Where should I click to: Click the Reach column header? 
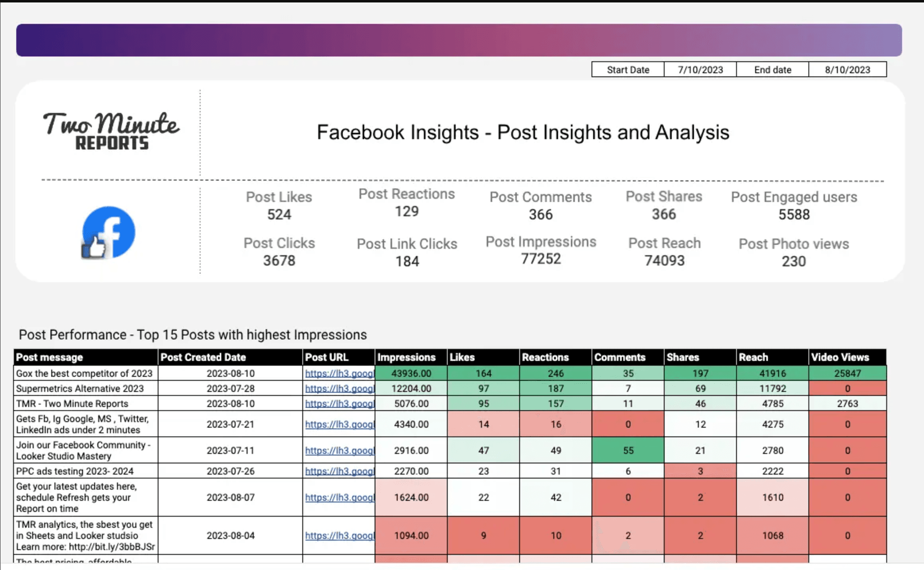[772, 357]
